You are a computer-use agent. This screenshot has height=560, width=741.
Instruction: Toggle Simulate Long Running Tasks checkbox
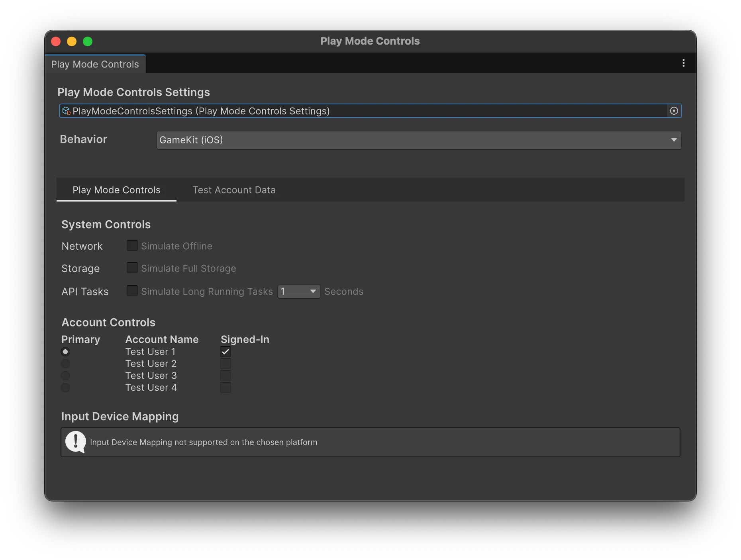click(x=132, y=291)
